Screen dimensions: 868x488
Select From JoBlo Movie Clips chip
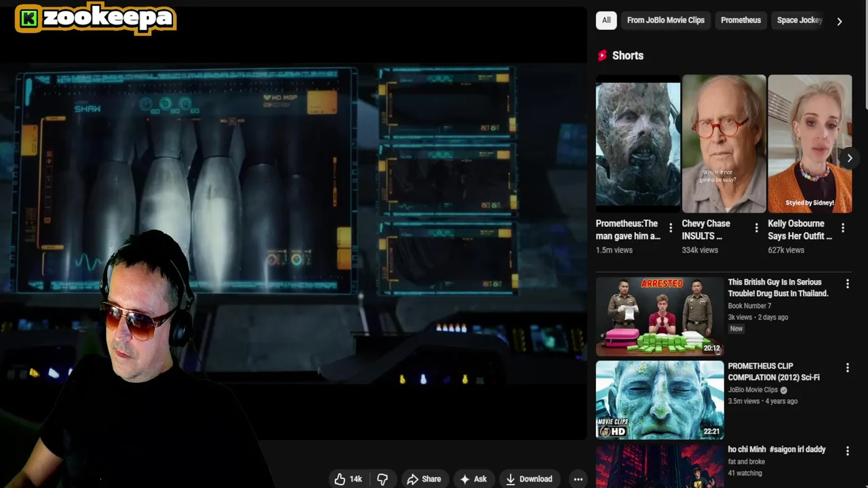666,20
